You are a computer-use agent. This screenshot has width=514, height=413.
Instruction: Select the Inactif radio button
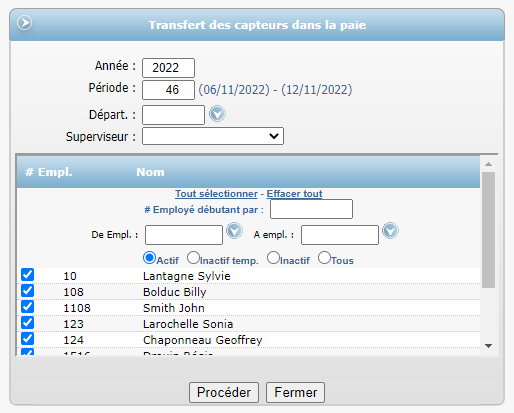click(x=273, y=258)
